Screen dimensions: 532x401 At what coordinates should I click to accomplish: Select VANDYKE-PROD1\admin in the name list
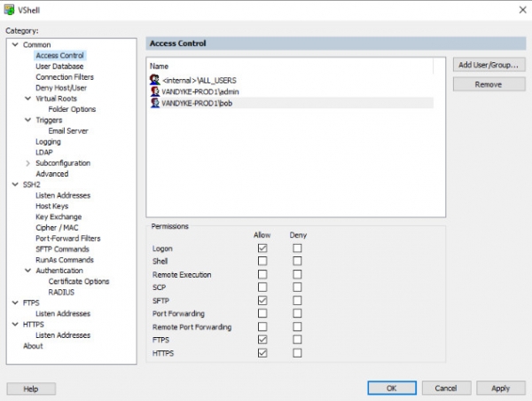[x=200, y=91]
